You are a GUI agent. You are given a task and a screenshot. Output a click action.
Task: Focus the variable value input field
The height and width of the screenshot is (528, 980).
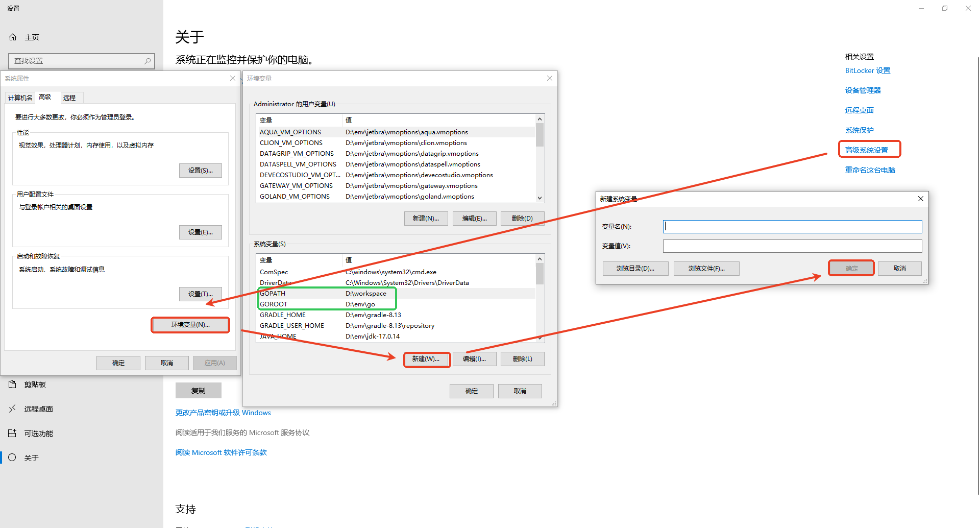click(793, 246)
